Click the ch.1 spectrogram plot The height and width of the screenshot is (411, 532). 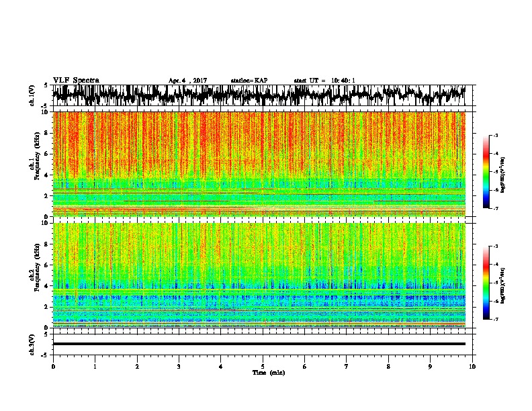click(259, 164)
